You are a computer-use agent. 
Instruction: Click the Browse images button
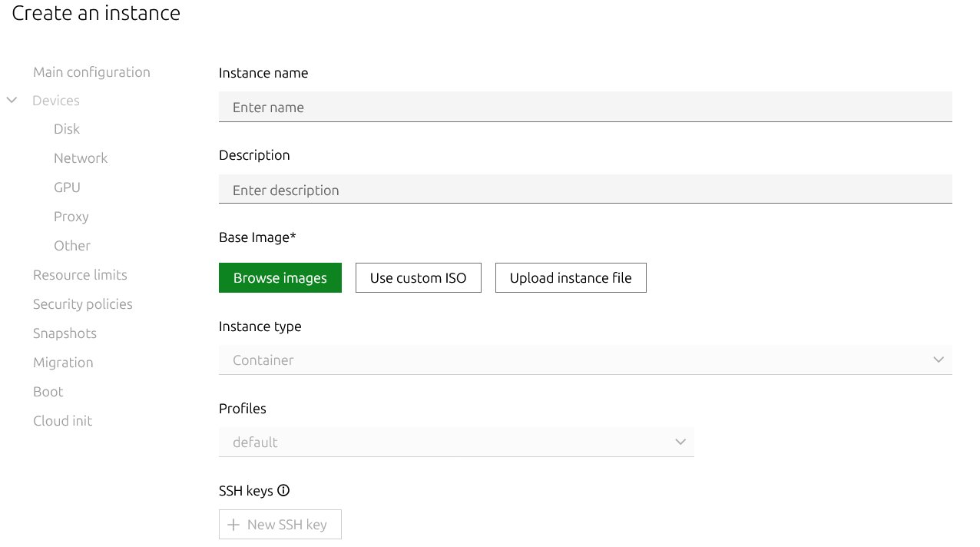coord(280,278)
